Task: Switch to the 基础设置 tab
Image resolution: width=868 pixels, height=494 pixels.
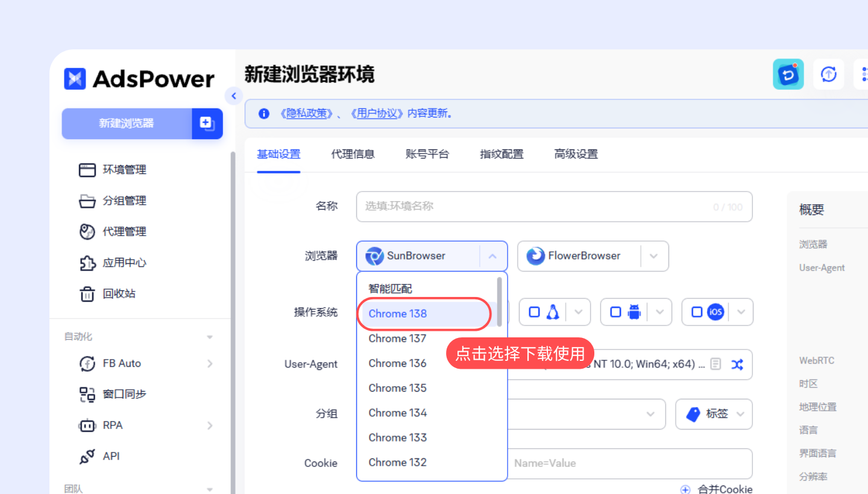Action: tap(278, 154)
